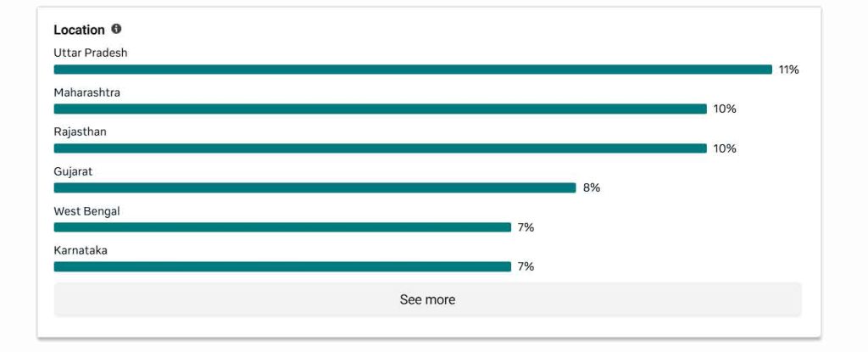Click the 7% value beside West Bengal bar
The height and width of the screenshot is (352, 868).
(x=526, y=227)
